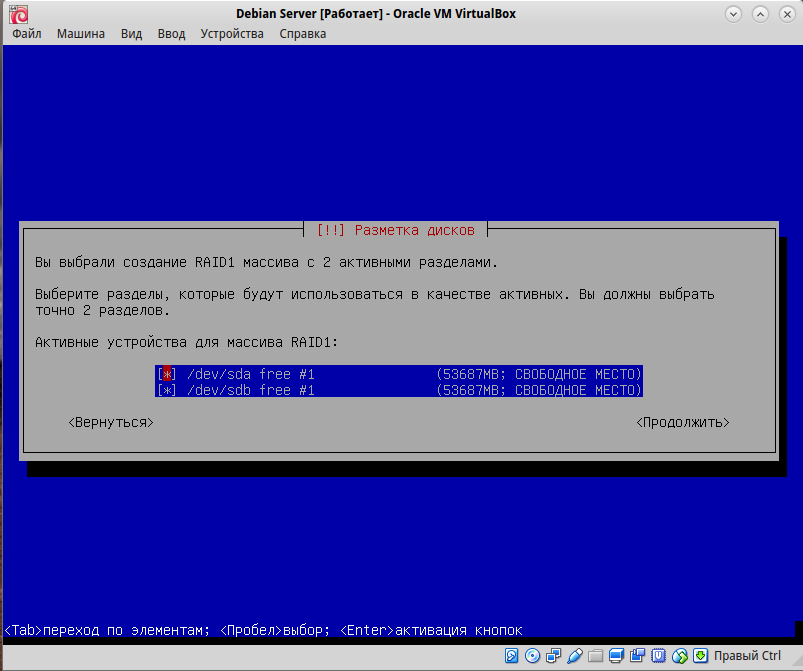This screenshot has height=671, width=803.
Task: Click the Debian VirtualBox window icon
Action: (18, 14)
